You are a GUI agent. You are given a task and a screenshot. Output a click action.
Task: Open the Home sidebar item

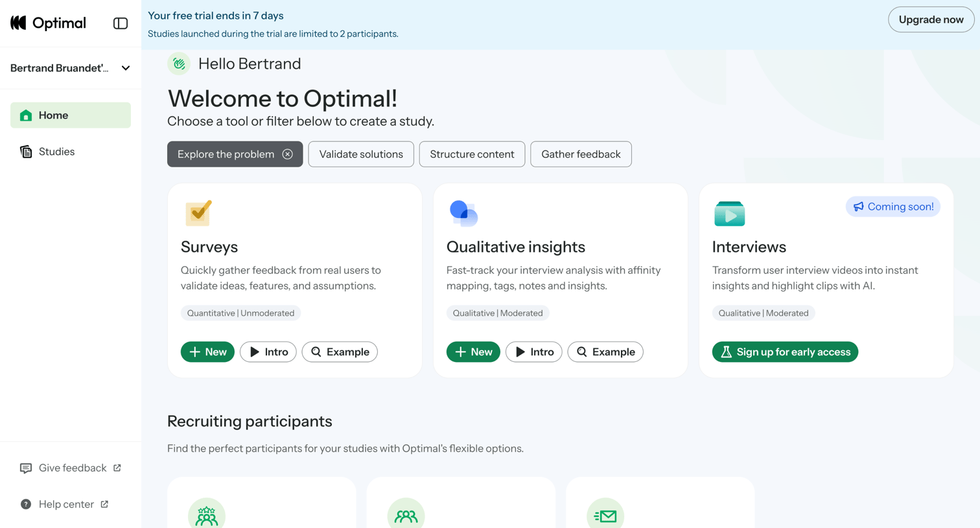pos(71,115)
